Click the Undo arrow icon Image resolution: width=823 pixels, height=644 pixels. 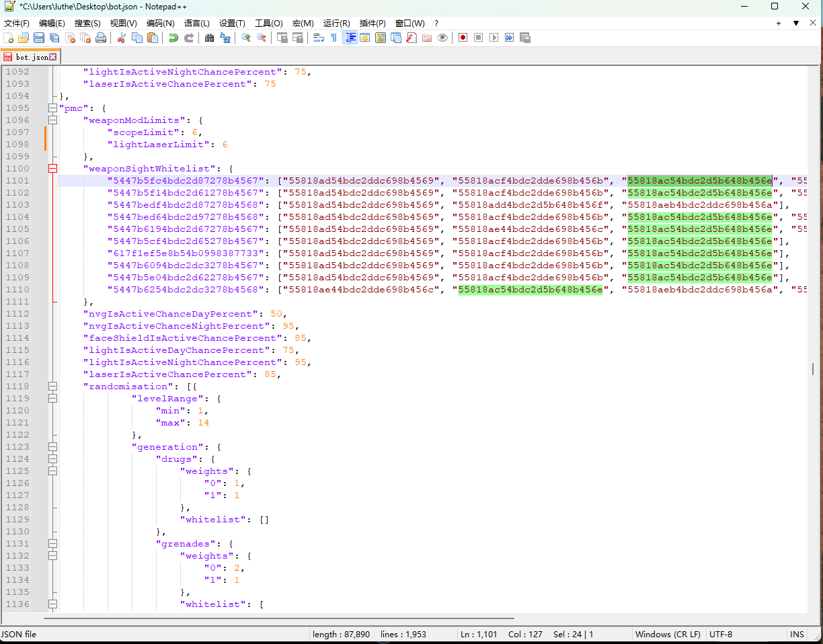[173, 38]
